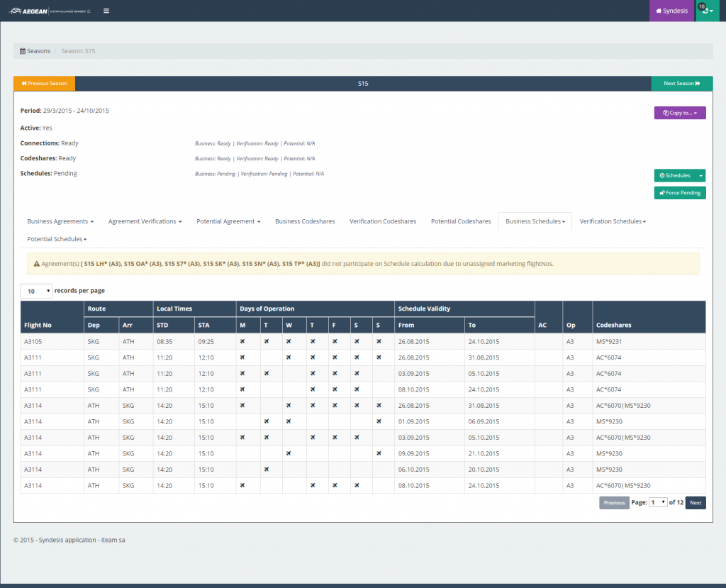Go to the Previous Season
The image size is (726, 588).
43,83
